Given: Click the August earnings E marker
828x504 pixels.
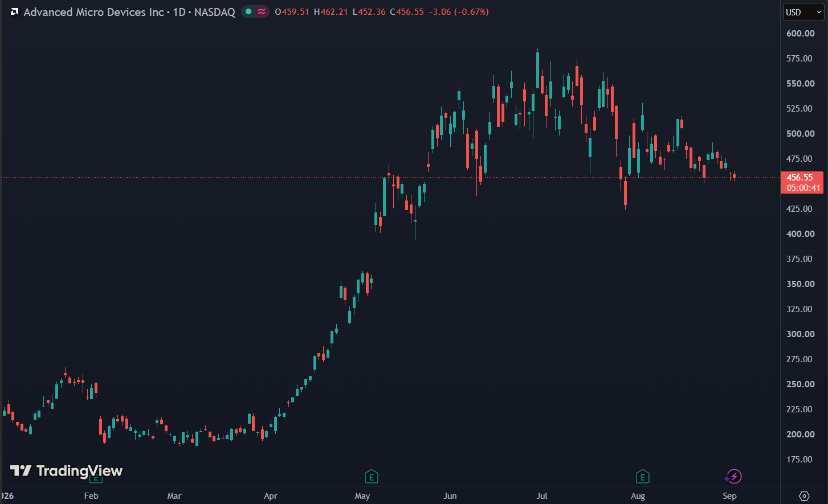Looking at the screenshot, I should (642, 476).
